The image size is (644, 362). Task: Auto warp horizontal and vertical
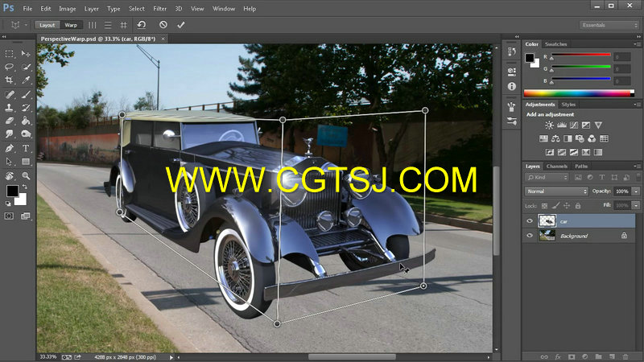pos(123,25)
